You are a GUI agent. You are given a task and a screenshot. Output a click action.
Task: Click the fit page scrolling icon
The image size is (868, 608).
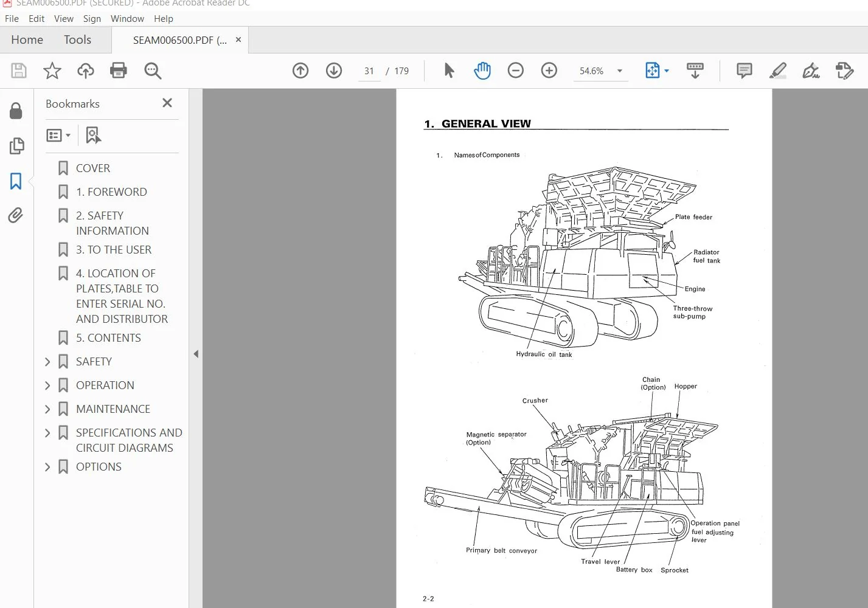pyautogui.click(x=652, y=71)
